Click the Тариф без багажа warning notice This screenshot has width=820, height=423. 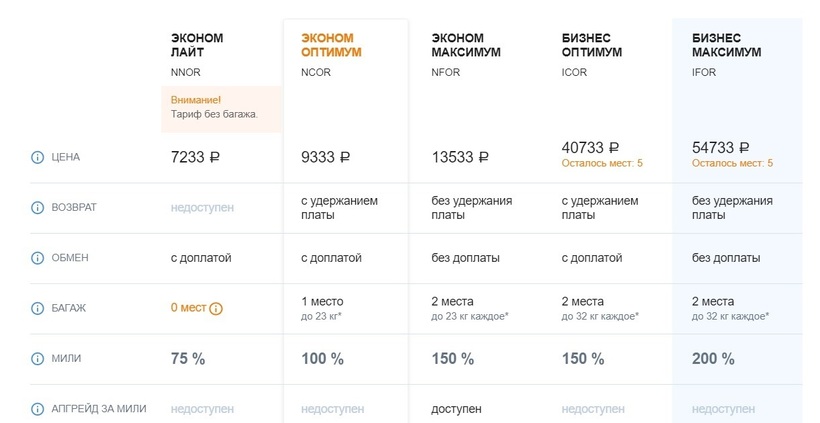[215, 107]
